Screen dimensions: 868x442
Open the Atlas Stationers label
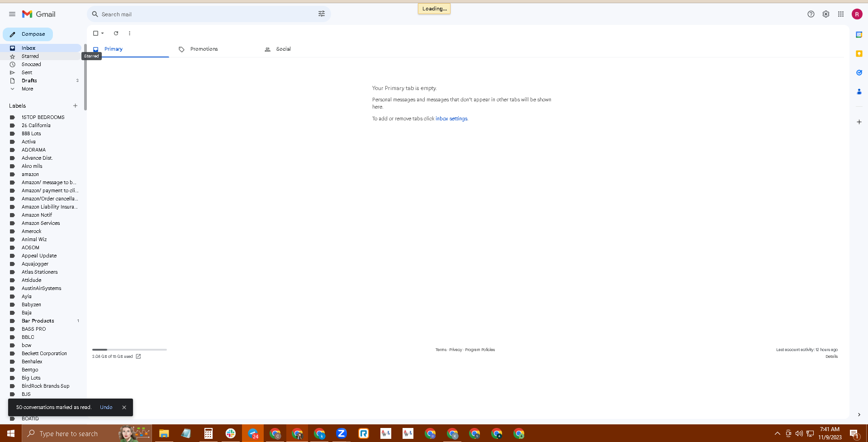tap(39, 272)
